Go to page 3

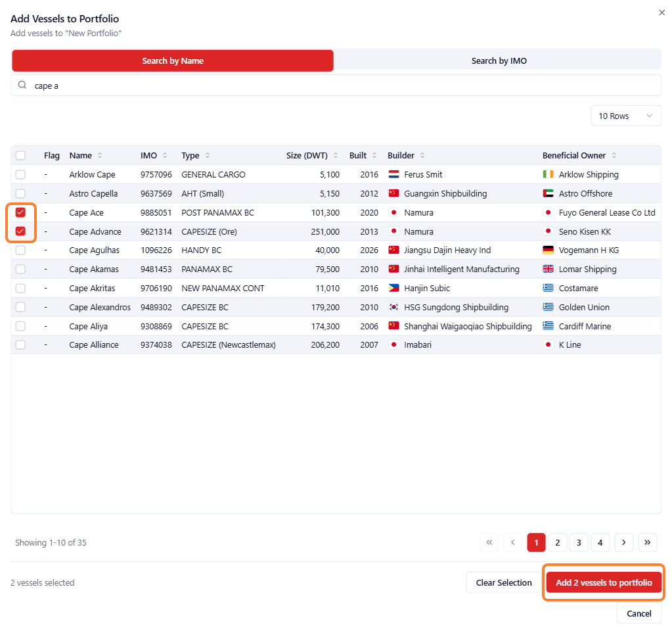tap(579, 542)
